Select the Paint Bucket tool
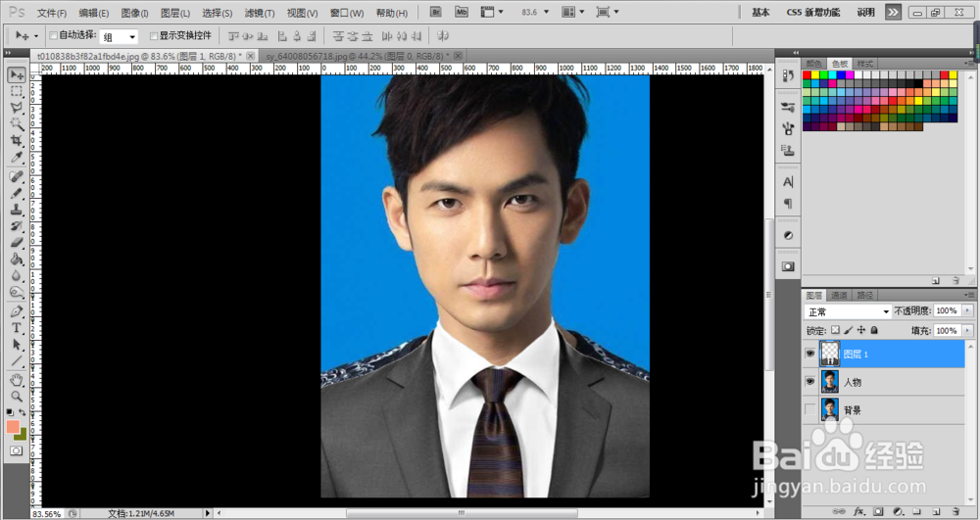This screenshot has height=520, width=980. pyautogui.click(x=17, y=260)
